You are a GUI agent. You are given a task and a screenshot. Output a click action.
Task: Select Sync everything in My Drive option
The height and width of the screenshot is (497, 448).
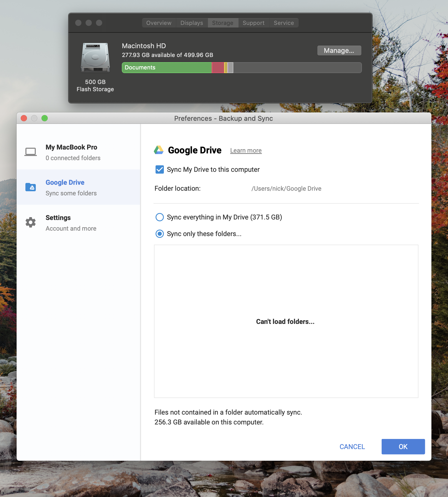[159, 217]
